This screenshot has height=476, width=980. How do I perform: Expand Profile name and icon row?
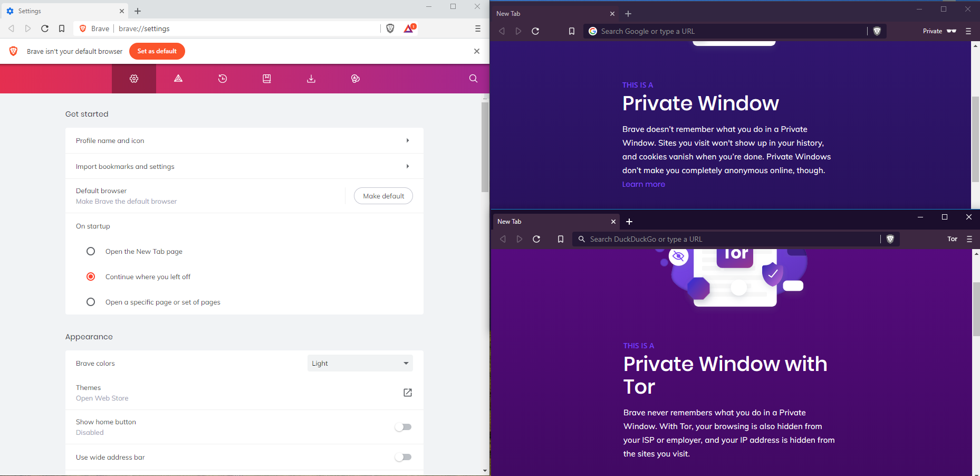point(244,140)
